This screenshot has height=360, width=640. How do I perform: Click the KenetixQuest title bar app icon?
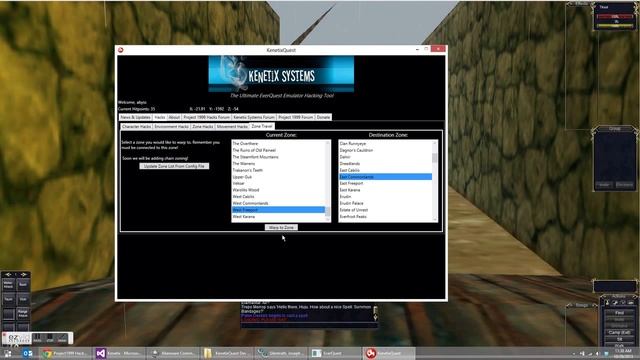point(121,50)
